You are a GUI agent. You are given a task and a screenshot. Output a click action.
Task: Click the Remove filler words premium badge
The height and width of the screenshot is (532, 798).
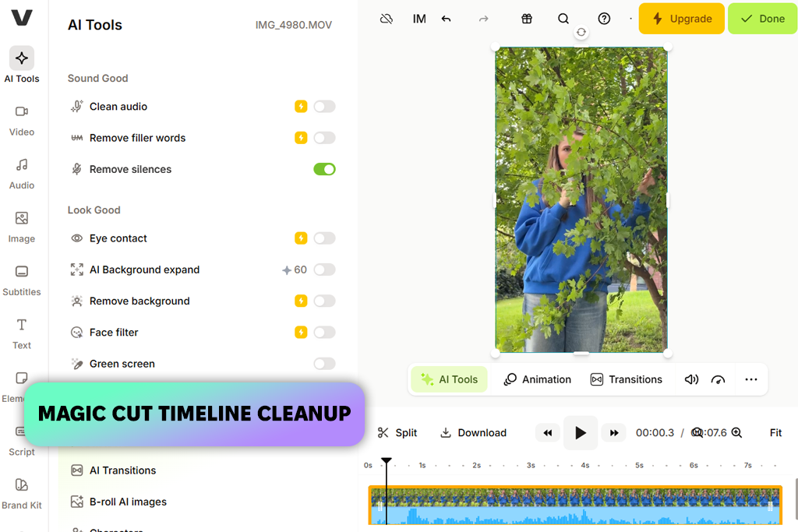301,138
